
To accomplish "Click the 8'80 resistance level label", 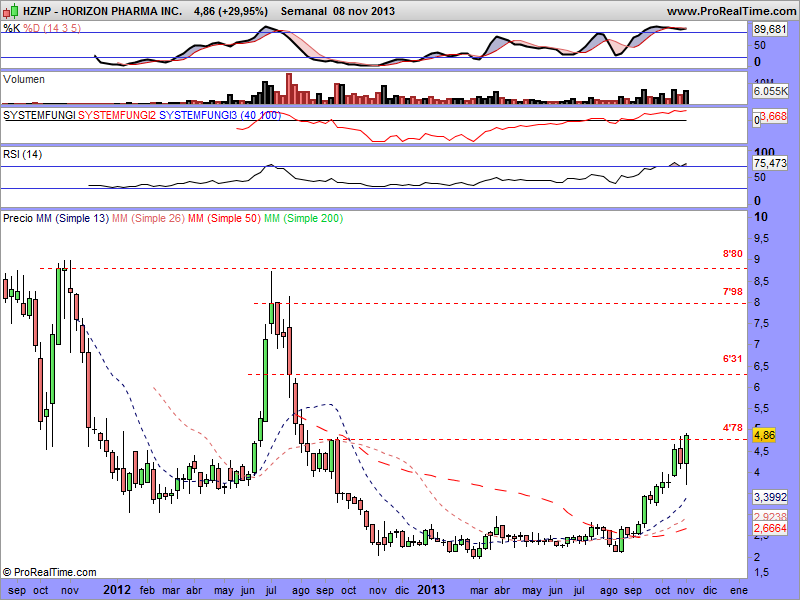I will (x=732, y=255).
